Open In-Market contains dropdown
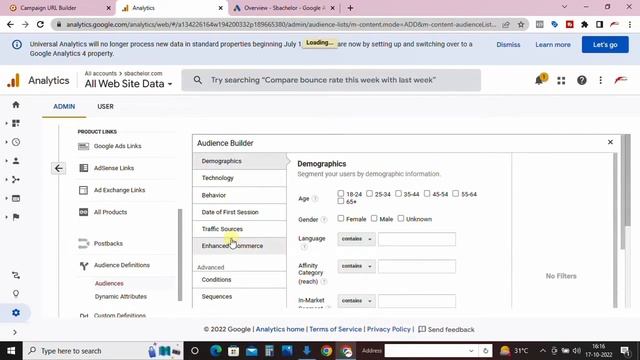Image resolution: width=640 pixels, height=360 pixels. [356, 301]
